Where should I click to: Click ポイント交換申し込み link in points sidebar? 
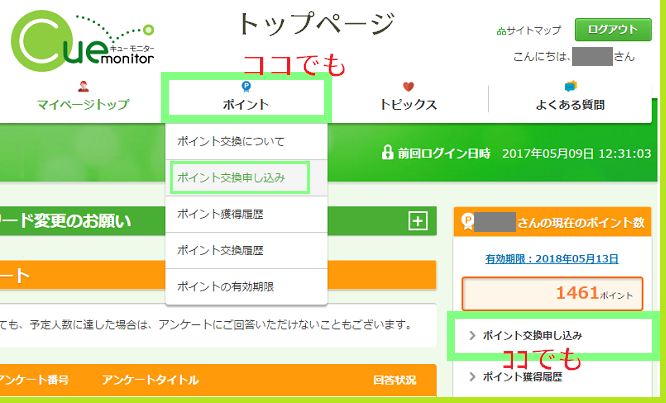point(532,335)
